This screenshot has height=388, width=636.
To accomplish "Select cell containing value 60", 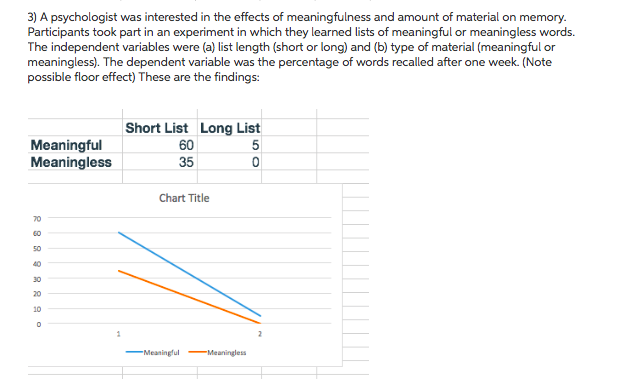I will [x=160, y=145].
